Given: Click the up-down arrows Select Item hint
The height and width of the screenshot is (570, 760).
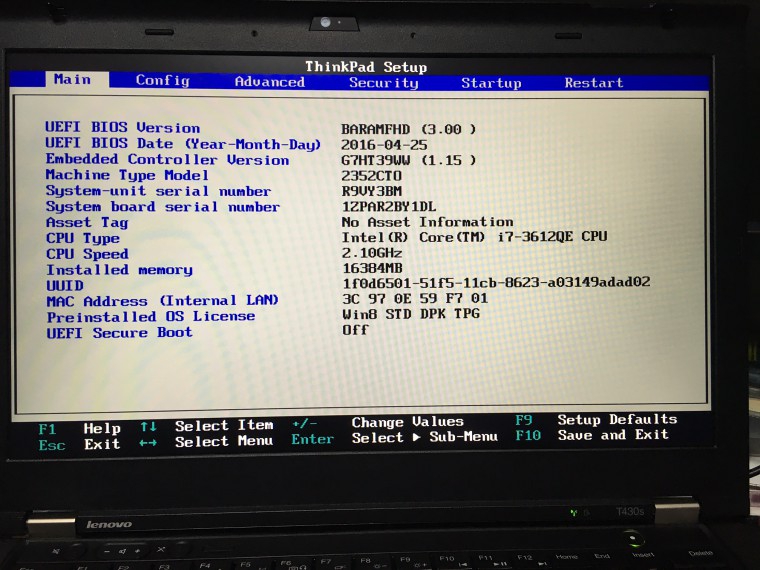Looking at the screenshot, I should point(207,426).
